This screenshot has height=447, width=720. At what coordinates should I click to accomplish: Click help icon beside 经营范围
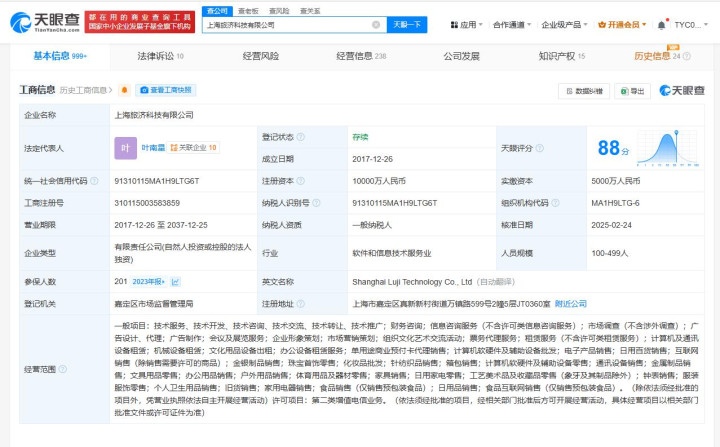click(63, 369)
